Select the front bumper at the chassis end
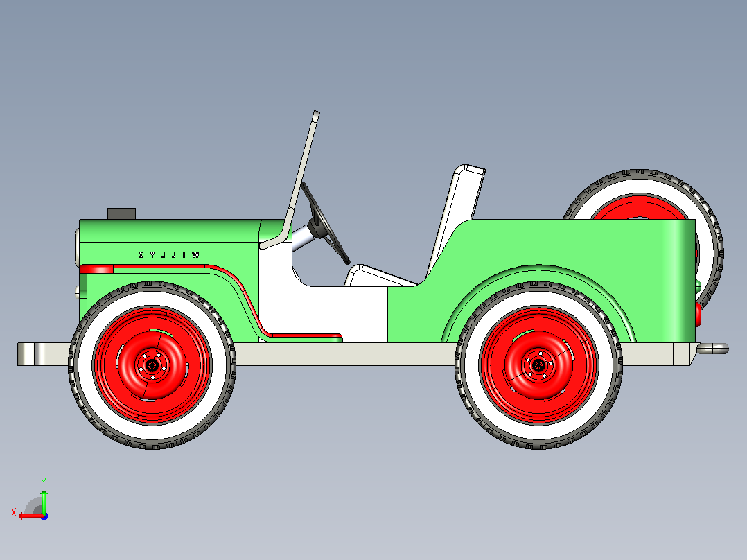Screen dimensions: 747x560 click(x=33, y=354)
